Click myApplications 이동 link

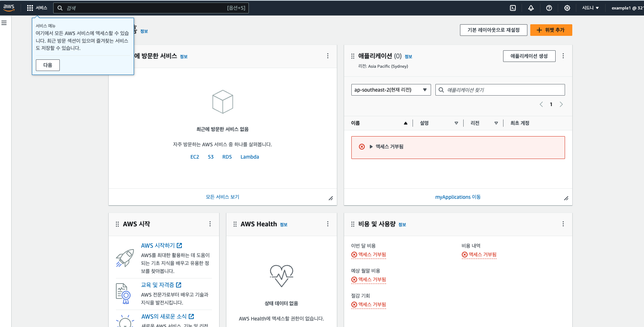458,197
